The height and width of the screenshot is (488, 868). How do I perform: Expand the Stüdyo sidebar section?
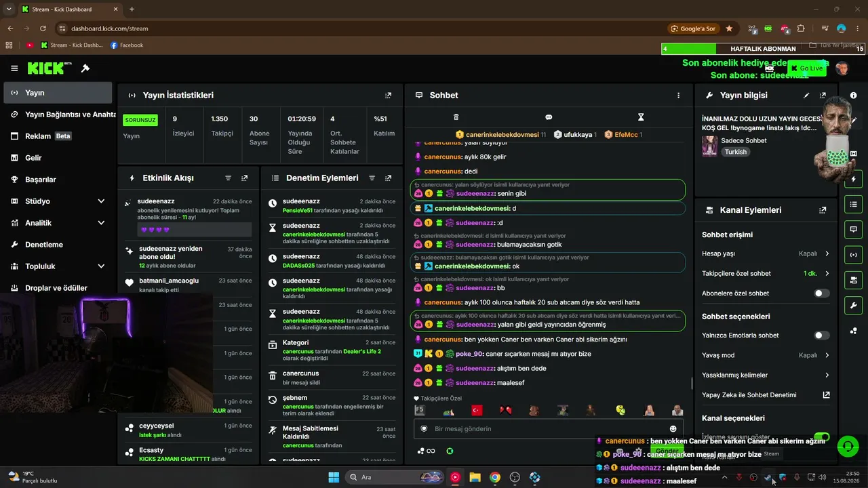(x=101, y=201)
